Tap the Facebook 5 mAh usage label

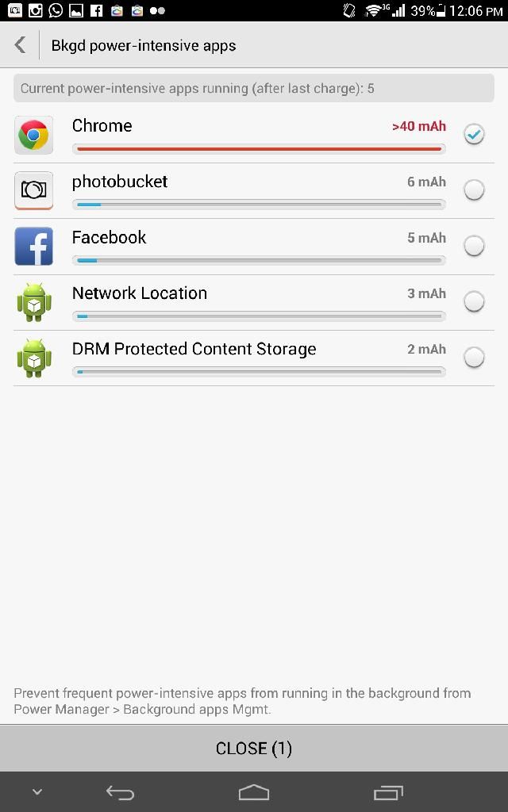426,238
